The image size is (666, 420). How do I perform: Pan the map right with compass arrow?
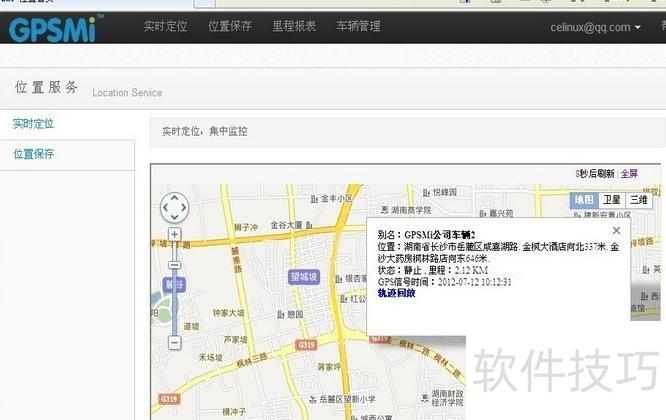coord(184,208)
